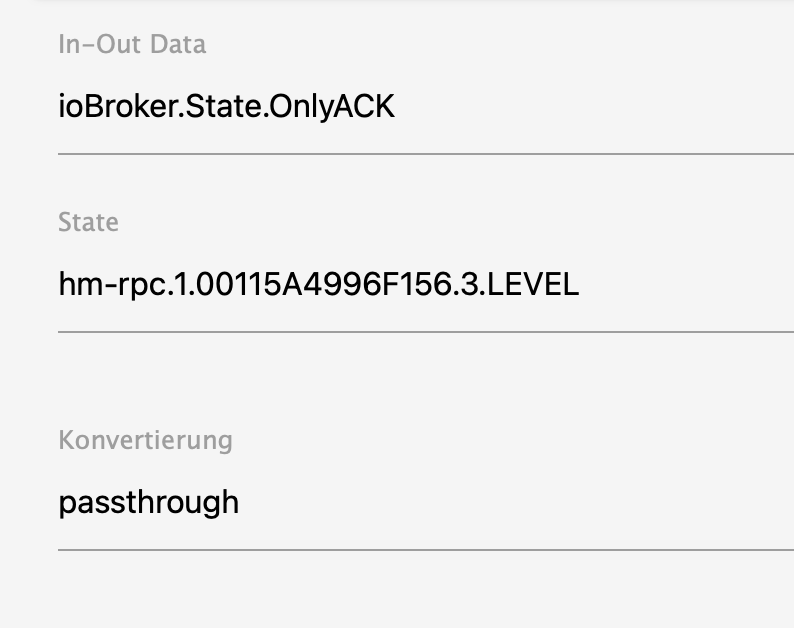Place cursor after LEVEL in State field

pyautogui.click(x=581, y=285)
